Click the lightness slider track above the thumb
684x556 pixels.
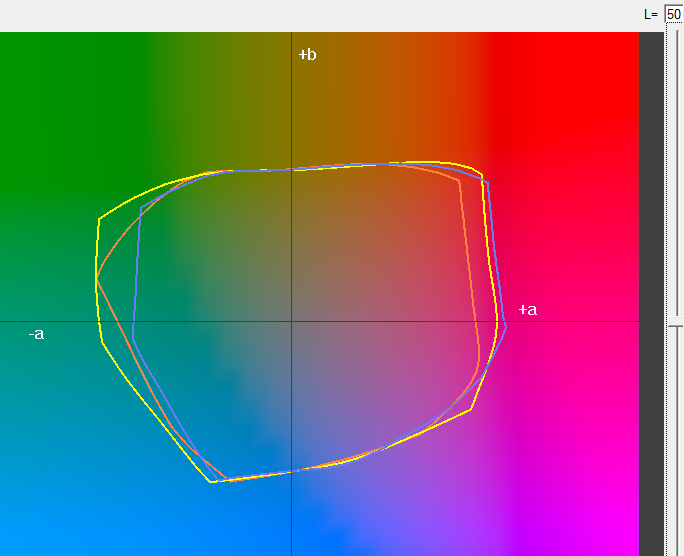(x=676, y=170)
